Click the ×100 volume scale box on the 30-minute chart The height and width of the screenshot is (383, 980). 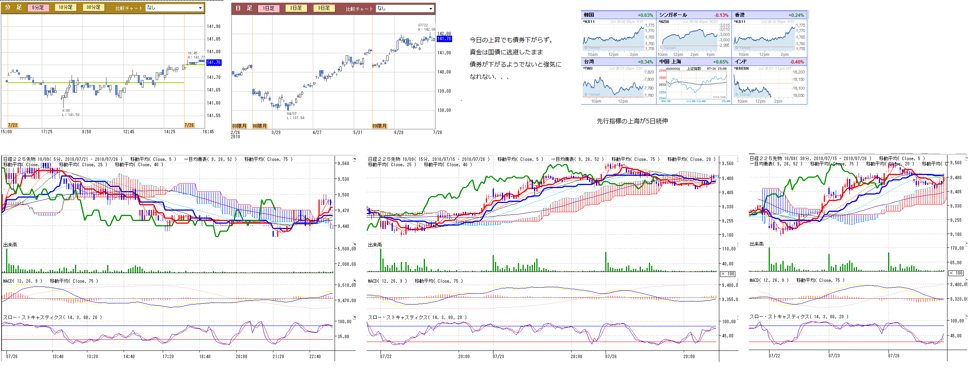956,273
